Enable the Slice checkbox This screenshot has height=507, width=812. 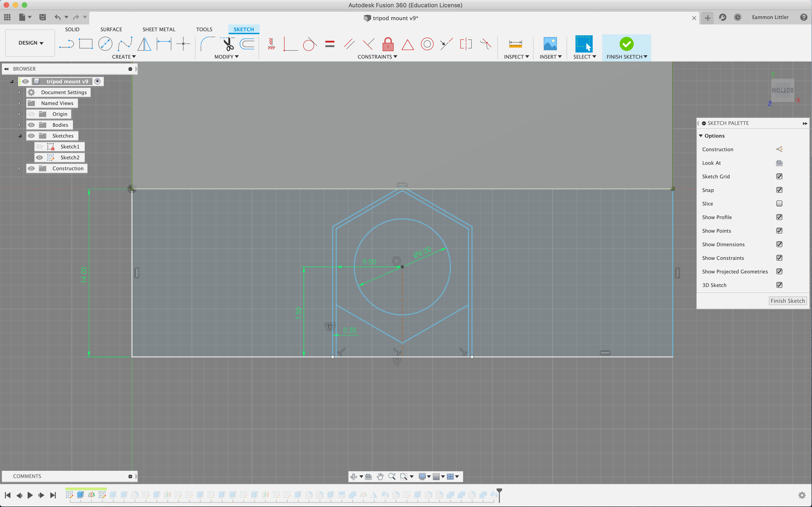pos(779,203)
